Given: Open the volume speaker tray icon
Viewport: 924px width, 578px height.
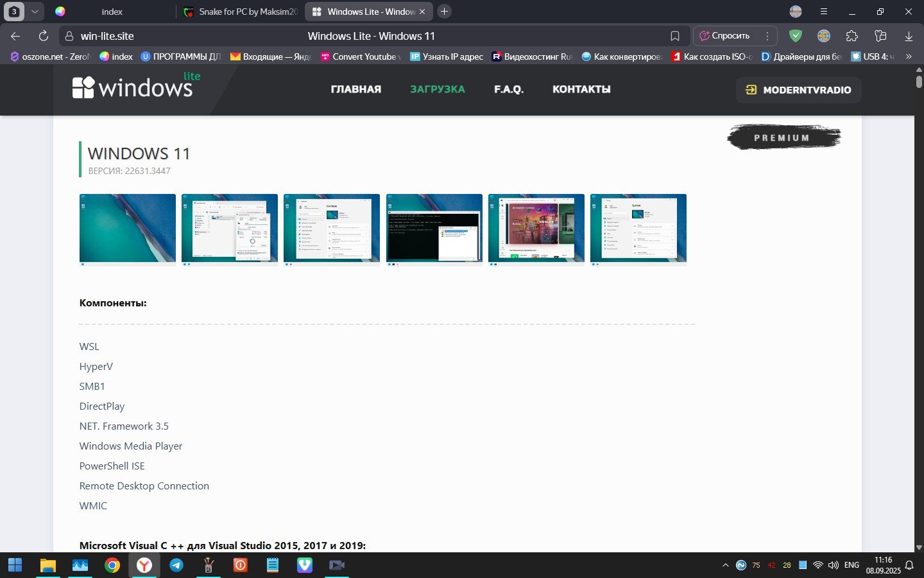Looking at the screenshot, I should point(834,565).
